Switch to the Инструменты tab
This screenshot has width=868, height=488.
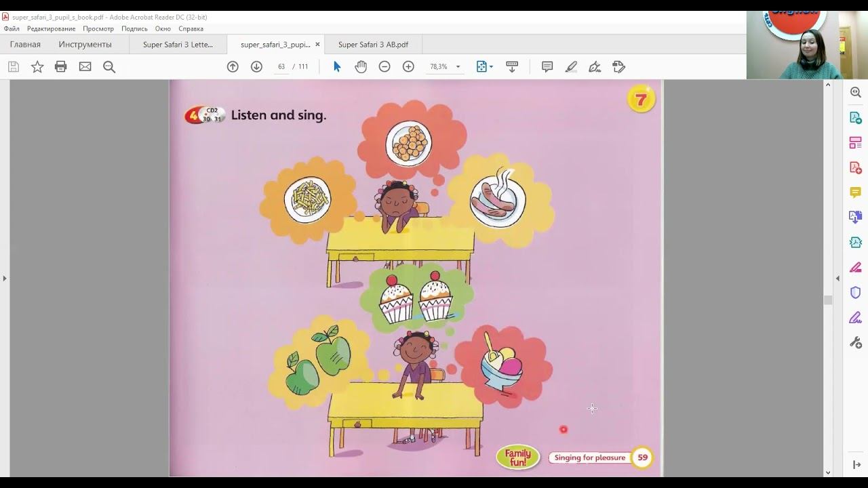coord(85,45)
